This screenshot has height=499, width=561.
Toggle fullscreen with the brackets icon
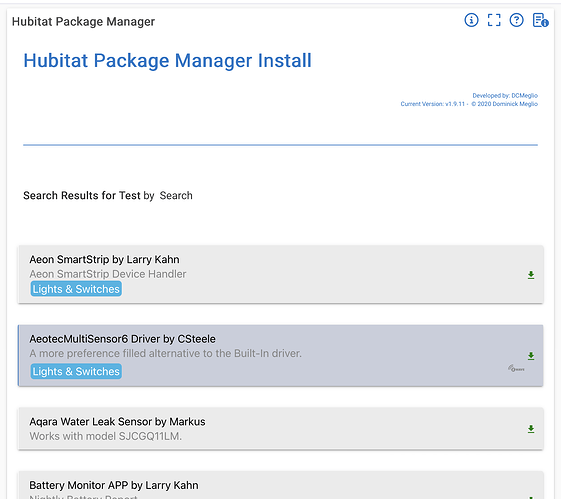(x=494, y=20)
